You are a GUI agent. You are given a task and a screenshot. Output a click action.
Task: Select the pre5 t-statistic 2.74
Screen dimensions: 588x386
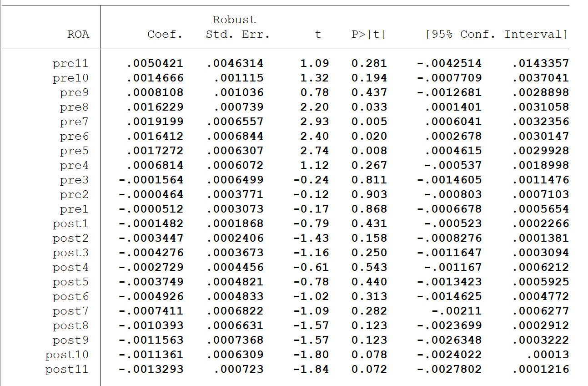click(314, 151)
